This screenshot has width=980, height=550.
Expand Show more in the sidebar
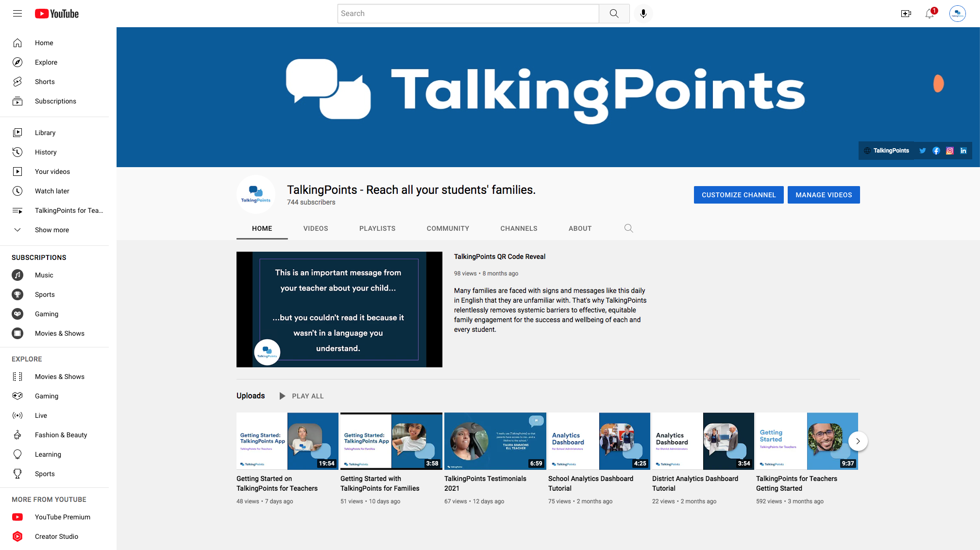pyautogui.click(x=54, y=230)
